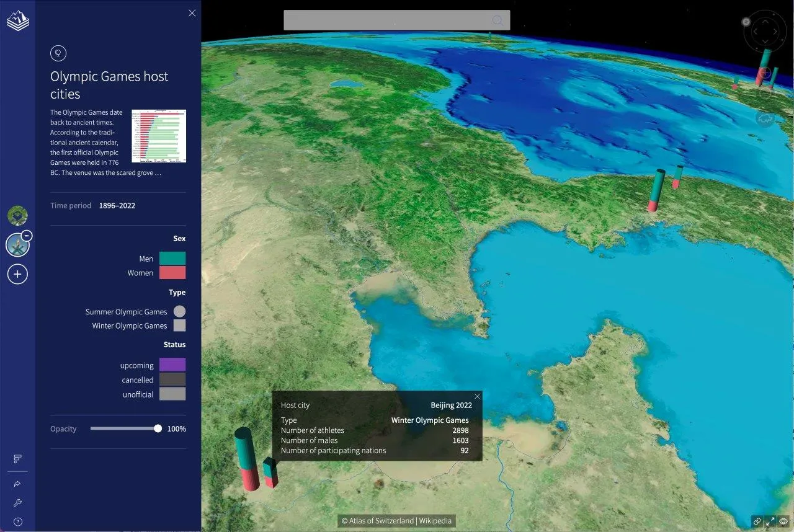
Task: Click the share arrow icon
Action: click(x=17, y=484)
